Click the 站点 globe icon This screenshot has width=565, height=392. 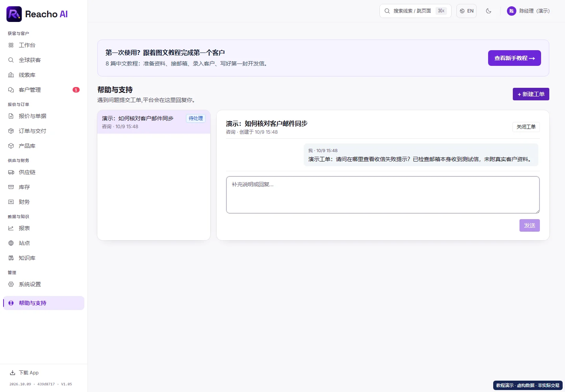click(x=11, y=243)
